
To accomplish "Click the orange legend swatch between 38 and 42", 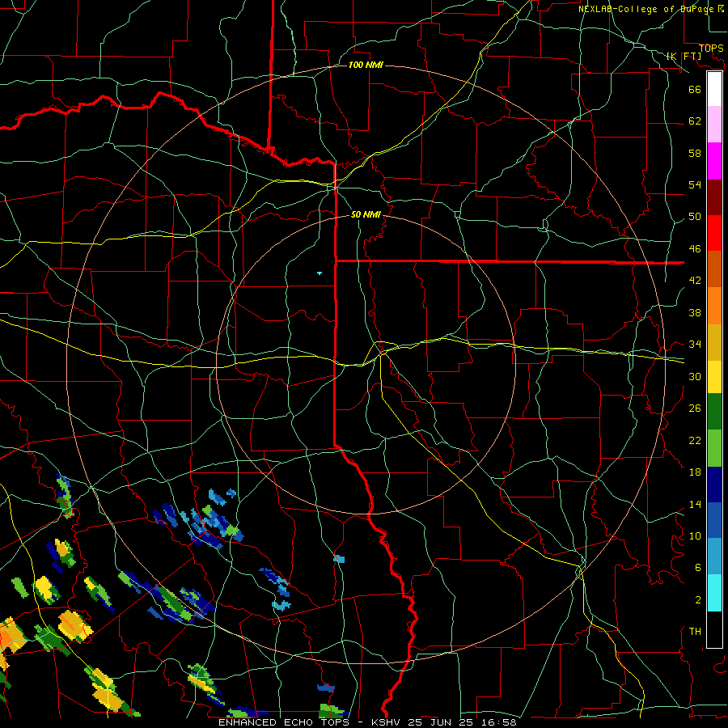I will pyautogui.click(x=714, y=305).
